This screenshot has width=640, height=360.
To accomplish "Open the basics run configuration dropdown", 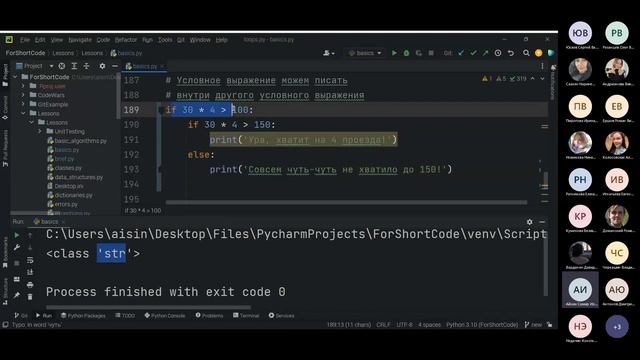I will [365, 53].
